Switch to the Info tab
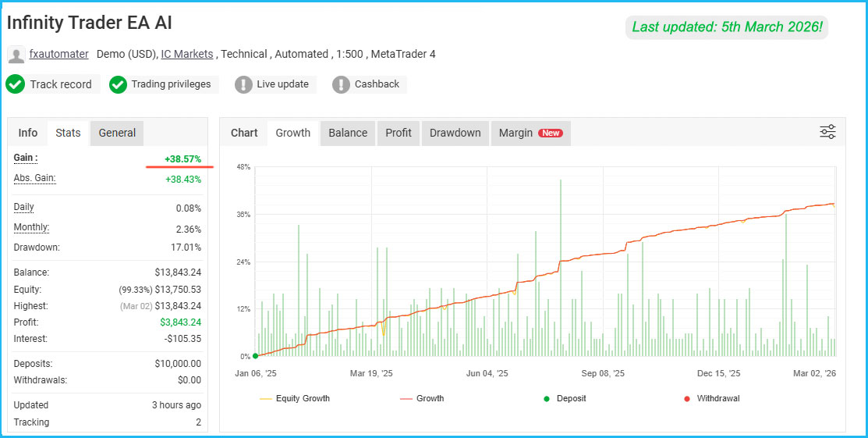 27,133
